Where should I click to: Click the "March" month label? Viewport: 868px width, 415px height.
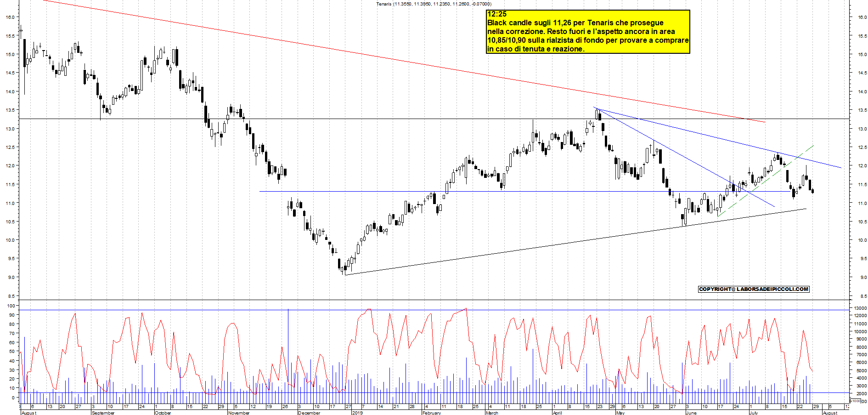[x=492, y=413]
